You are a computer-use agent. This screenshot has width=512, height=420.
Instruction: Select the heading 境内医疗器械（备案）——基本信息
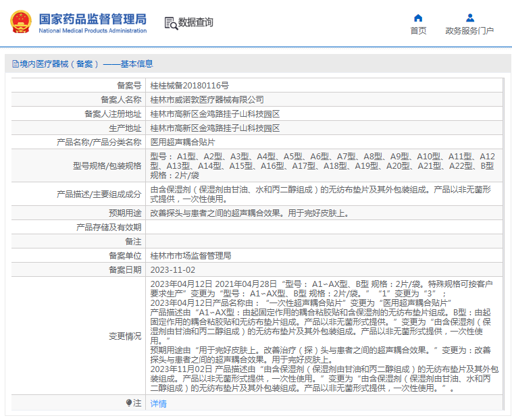point(86,64)
